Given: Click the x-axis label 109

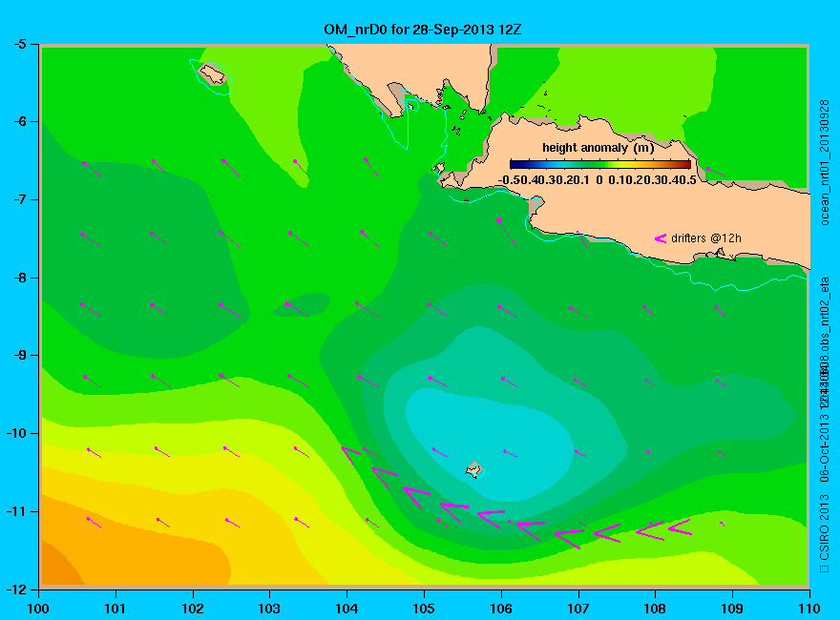Looking at the screenshot, I should 732,609.
